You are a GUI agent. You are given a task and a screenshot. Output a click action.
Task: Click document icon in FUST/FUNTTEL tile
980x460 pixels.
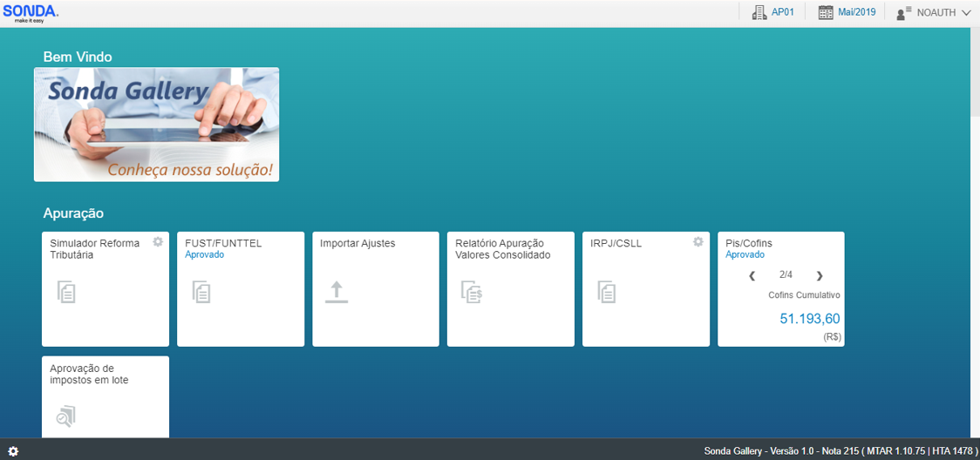(x=201, y=292)
